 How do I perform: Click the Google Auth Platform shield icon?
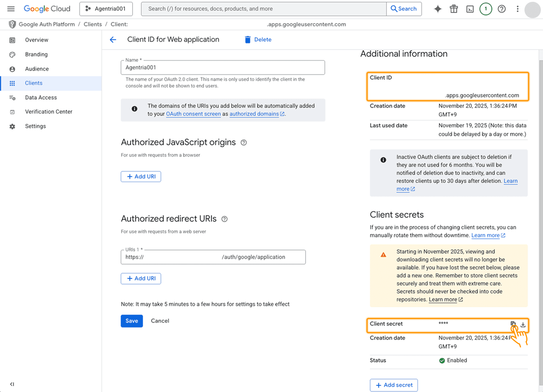[x=12, y=24]
